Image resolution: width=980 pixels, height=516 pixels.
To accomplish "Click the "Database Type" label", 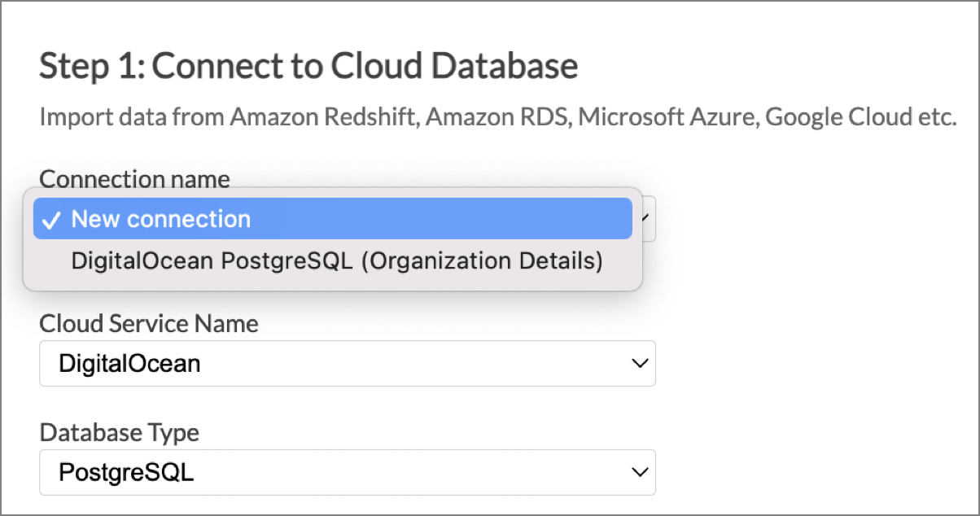I will (x=119, y=433).
